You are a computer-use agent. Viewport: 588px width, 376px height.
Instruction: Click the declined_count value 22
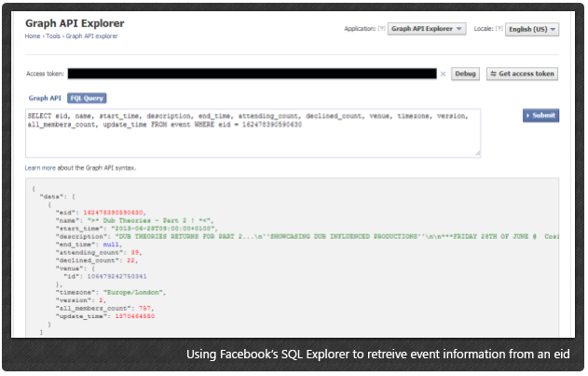[x=130, y=260]
